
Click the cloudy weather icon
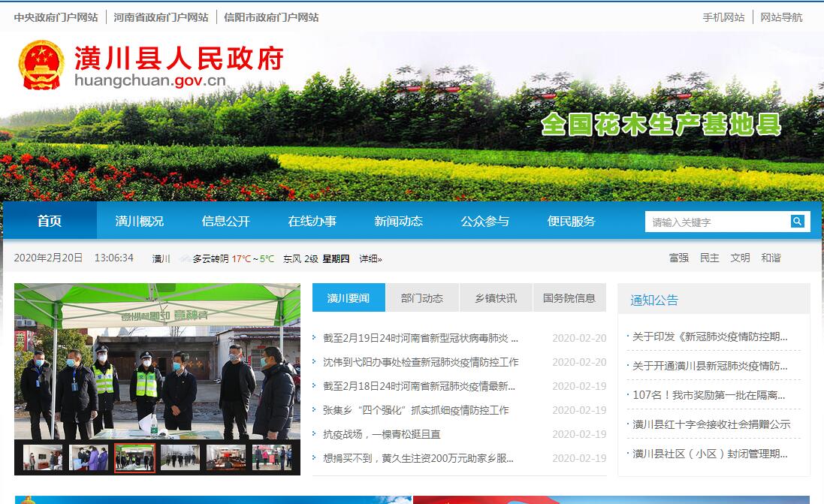[x=184, y=258]
